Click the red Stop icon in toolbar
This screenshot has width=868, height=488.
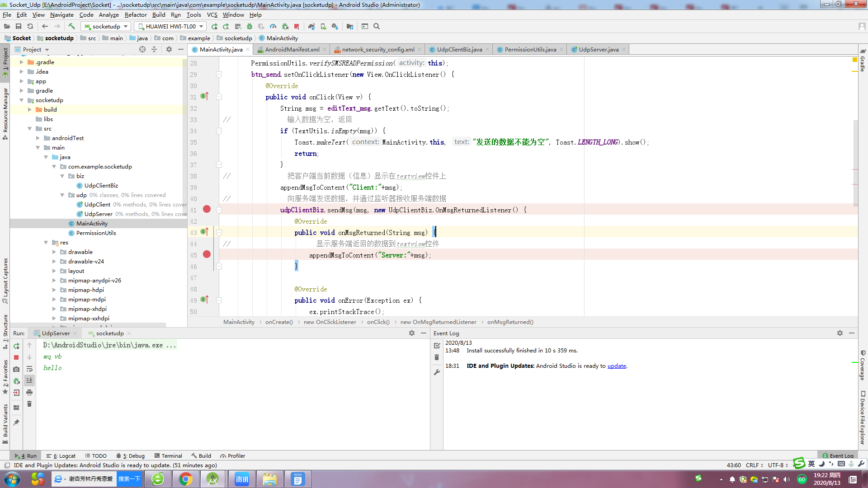pyautogui.click(x=297, y=26)
